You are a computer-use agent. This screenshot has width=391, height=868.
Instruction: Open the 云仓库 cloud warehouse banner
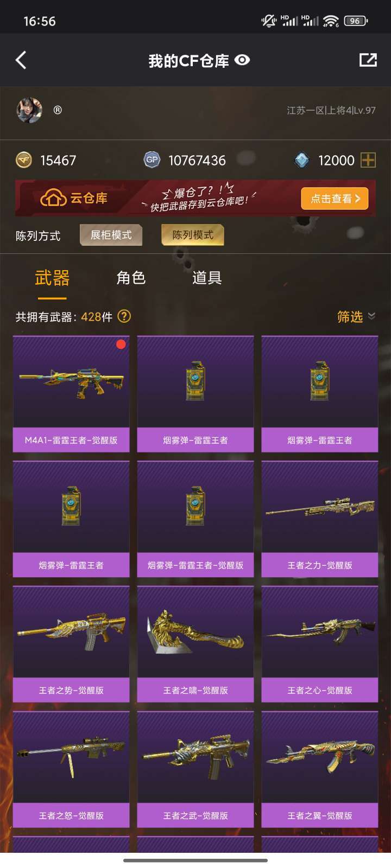pos(195,198)
